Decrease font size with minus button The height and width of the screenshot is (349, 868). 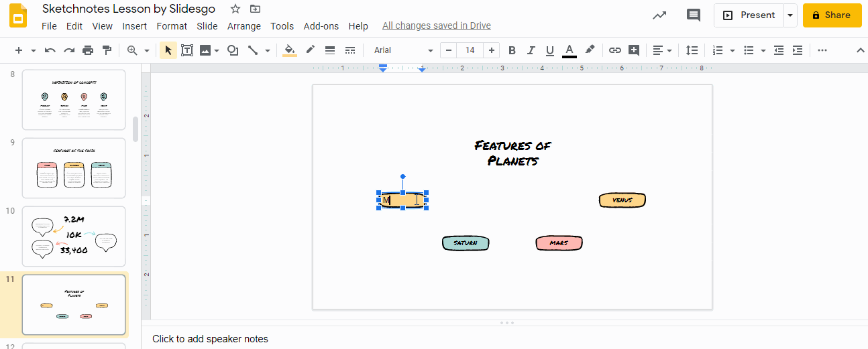[448, 50]
